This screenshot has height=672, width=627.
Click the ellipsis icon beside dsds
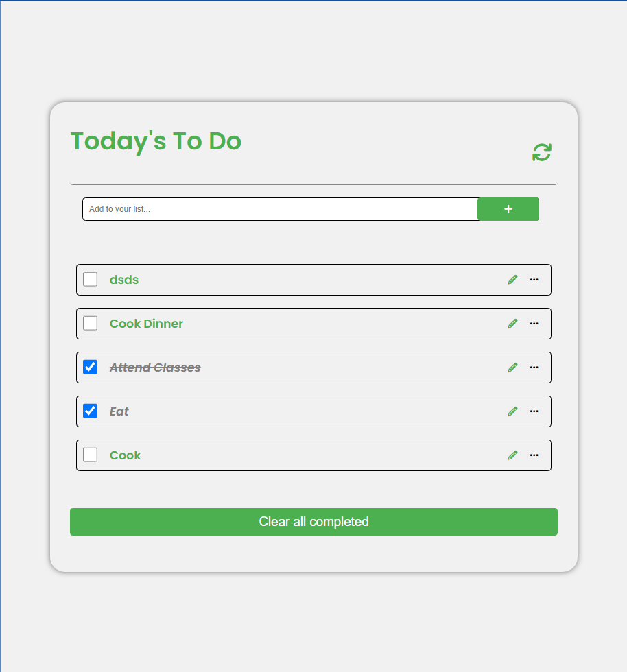coord(534,279)
